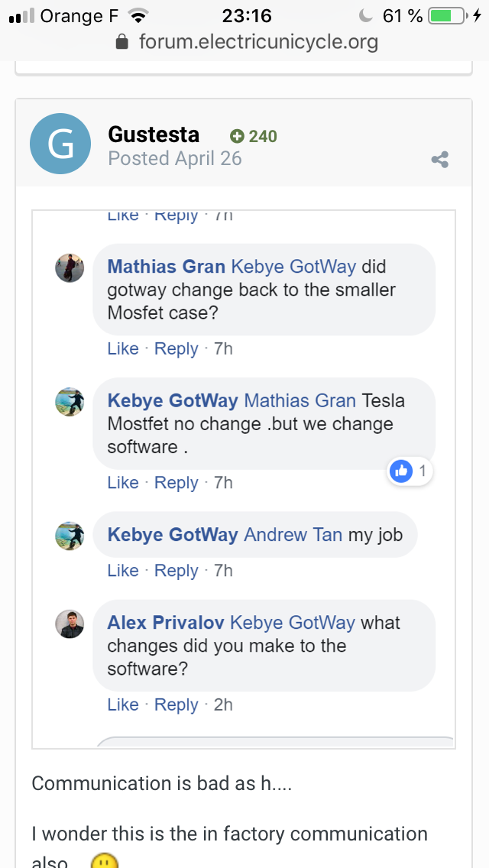This screenshot has height=868, width=489.
Task: Tap the share icon on Gustesta's post
Action: [439, 160]
